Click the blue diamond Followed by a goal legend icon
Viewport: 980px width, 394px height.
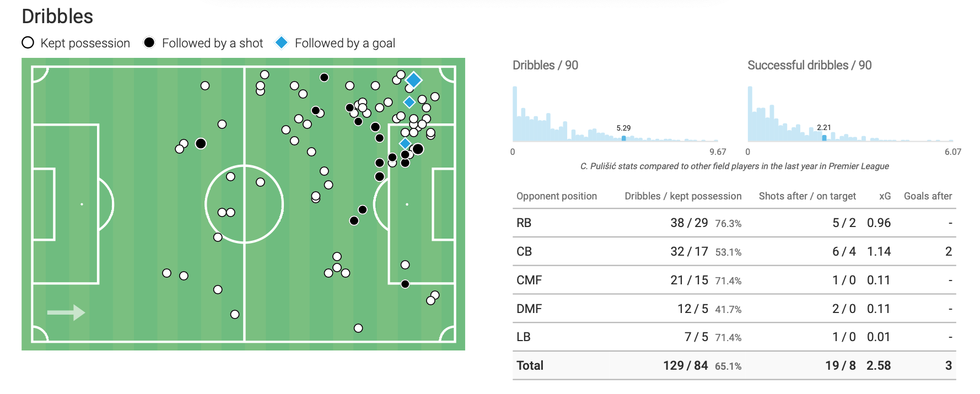[282, 43]
